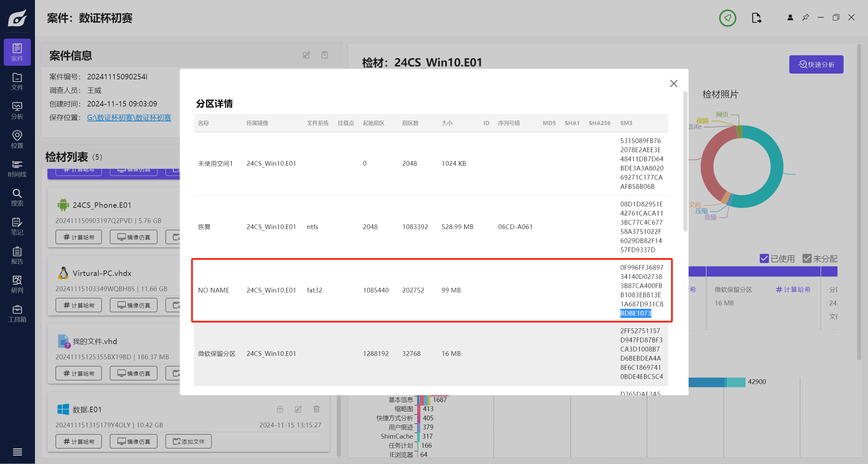The width and height of the screenshot is (868, 464).
Task: Close the 分区详情 dialog
Action: (674, 83)
